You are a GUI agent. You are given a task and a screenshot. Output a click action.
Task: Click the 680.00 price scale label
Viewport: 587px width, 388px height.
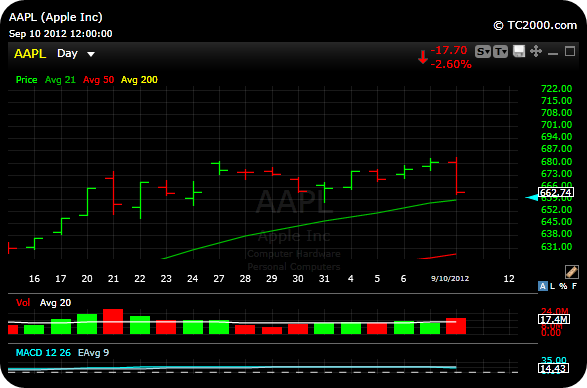tap(557, 162)
